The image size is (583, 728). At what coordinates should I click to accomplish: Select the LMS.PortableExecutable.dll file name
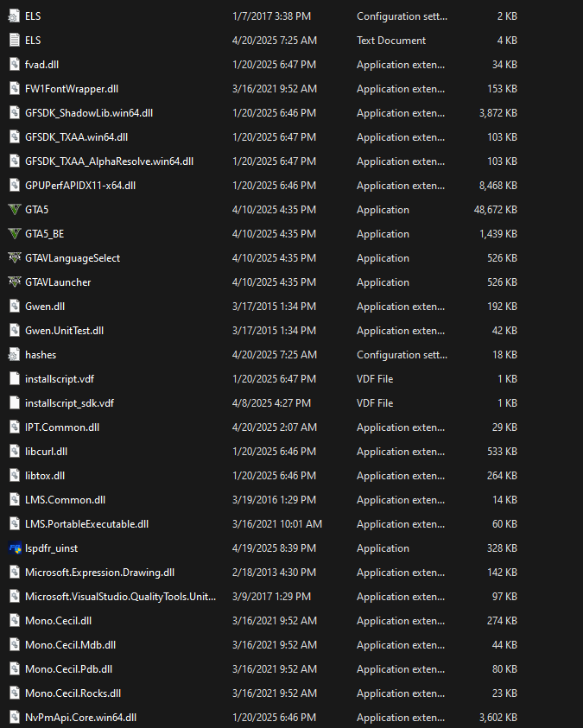point(86,524)
